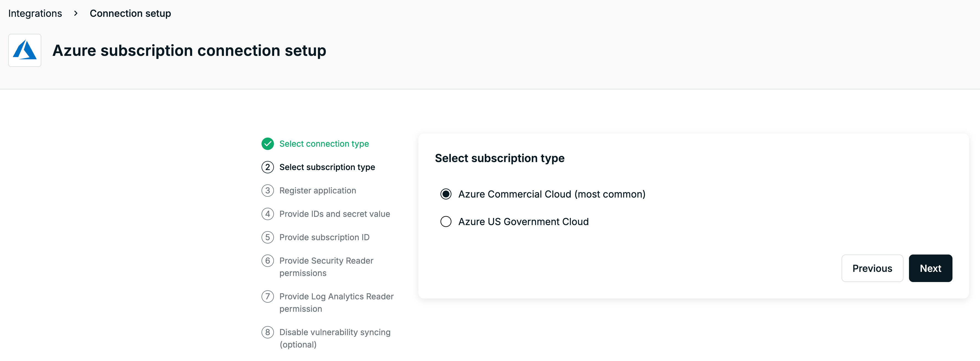
Task: Click the Connection setup breadcrumb
Action: coord(130,13)
